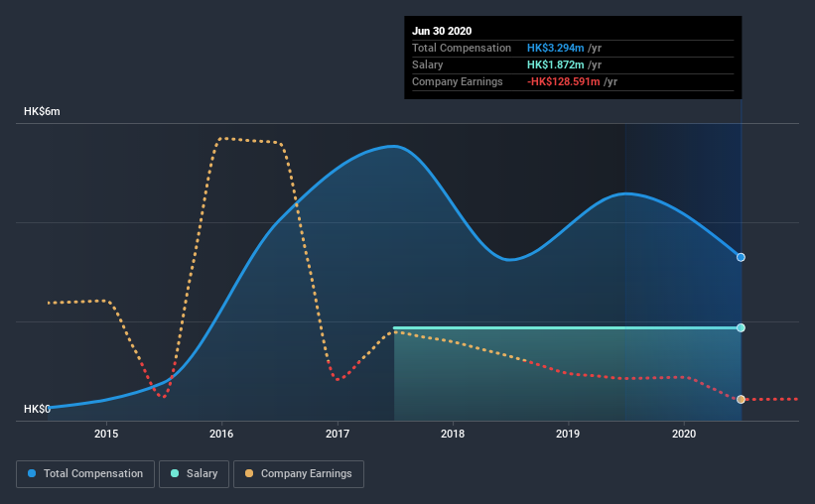The width and height of the screenshot is (815, 504).
Task: Click the Total Compensation label in tooltip
Action: [462, 48]
